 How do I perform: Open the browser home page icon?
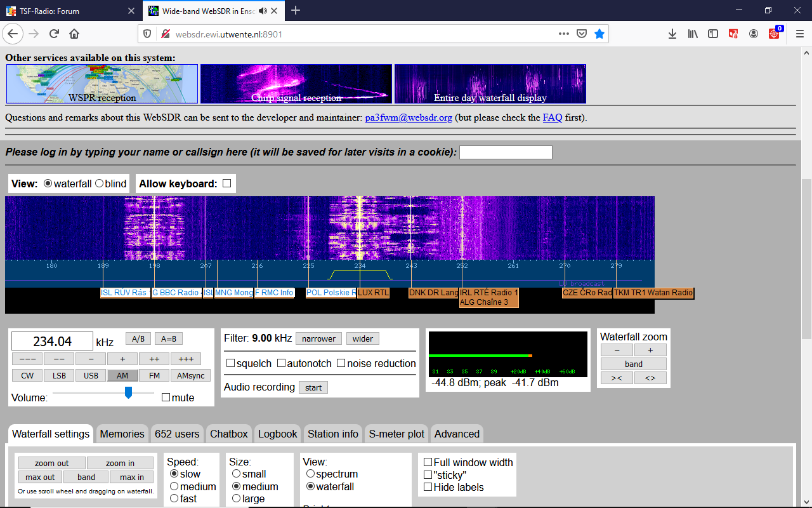point(74,34)
